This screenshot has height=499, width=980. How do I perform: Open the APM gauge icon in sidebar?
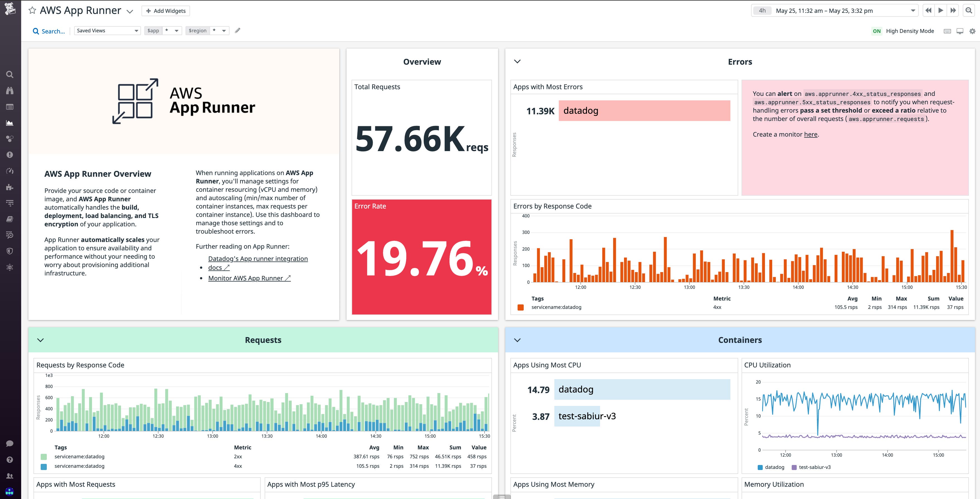pyautogui.click(x=9, y=171)
